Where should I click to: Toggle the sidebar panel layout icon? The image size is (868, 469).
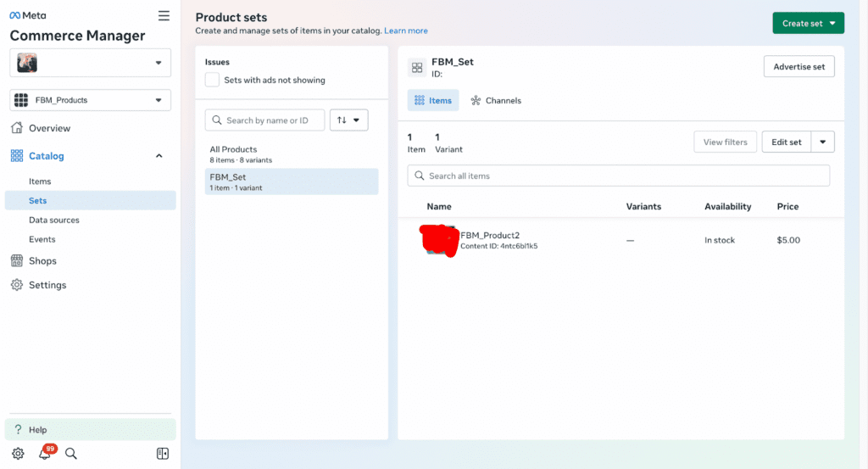coord(163,454)
